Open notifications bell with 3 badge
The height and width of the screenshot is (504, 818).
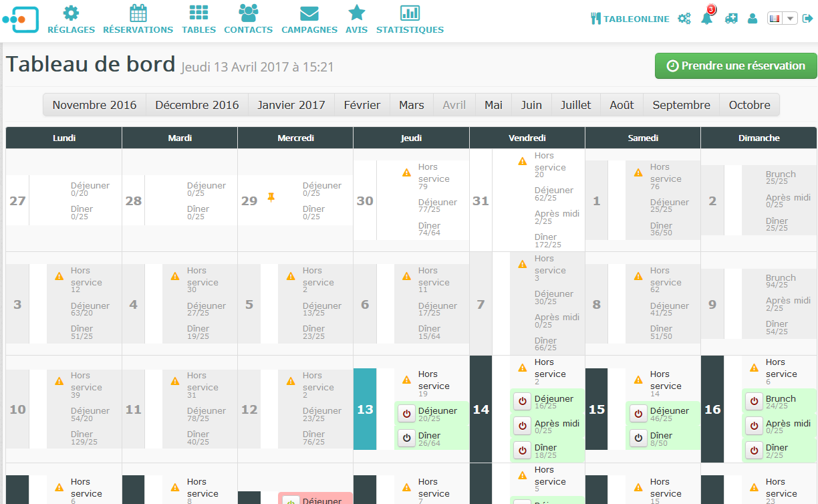click(707, 17)
